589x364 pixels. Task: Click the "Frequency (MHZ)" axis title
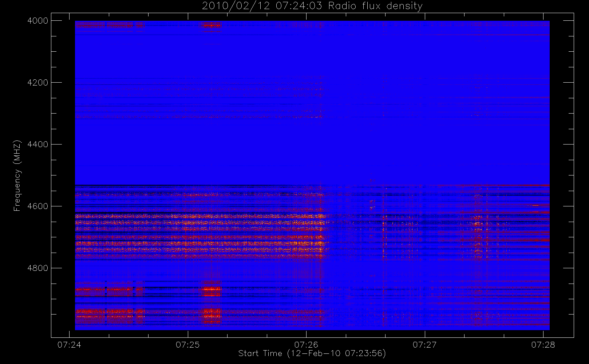pos(17,176)
